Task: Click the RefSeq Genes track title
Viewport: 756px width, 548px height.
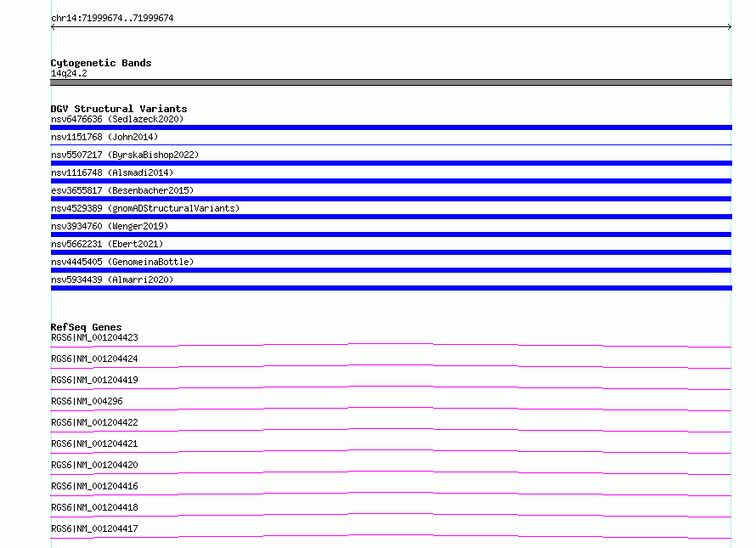Action: pyautogui.click(x=86, y=327)
